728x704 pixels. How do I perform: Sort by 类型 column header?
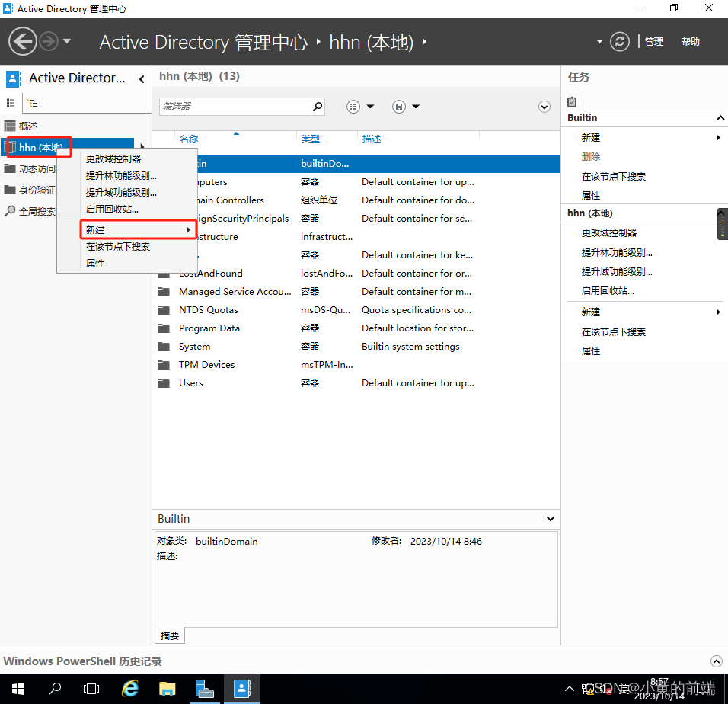click(310, 139)
